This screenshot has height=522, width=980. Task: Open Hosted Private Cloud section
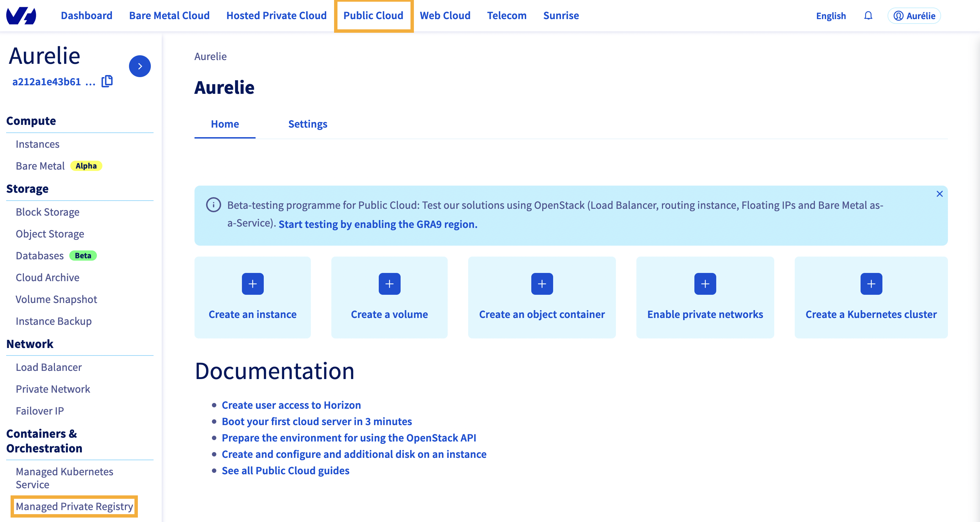[x=276, y=16]
